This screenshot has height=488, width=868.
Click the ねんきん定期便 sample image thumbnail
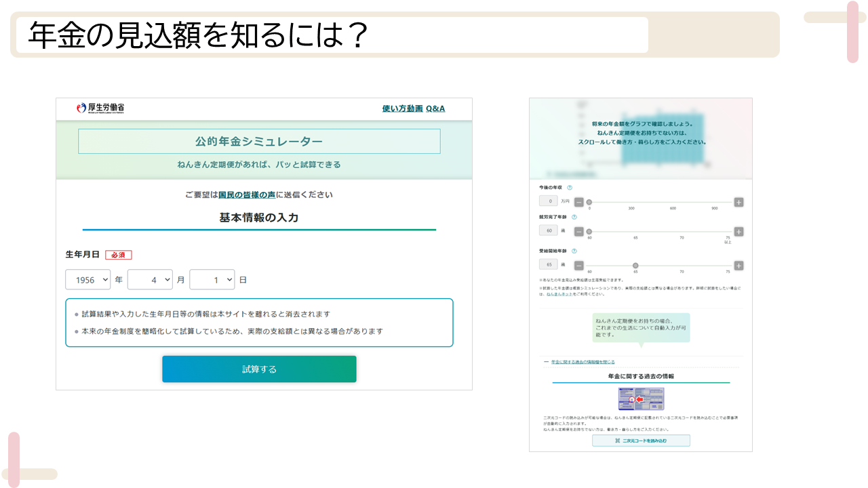pyautogui.click(x=641, y=399)
